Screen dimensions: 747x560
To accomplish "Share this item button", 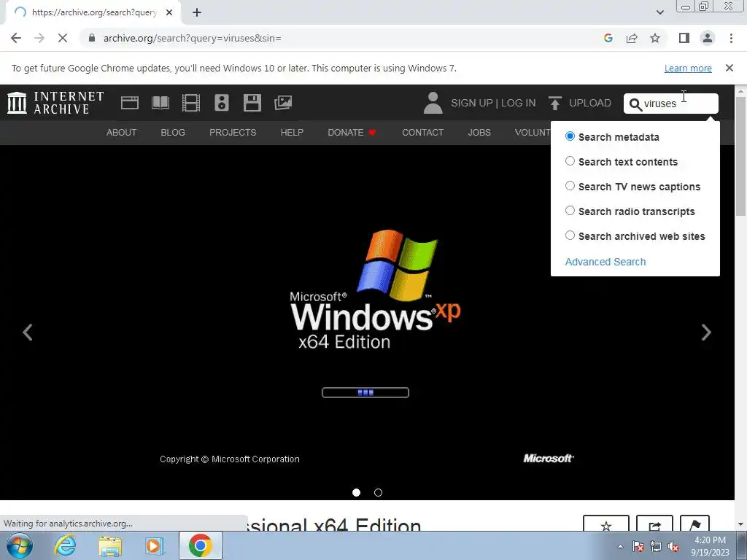I will (654, 523).
